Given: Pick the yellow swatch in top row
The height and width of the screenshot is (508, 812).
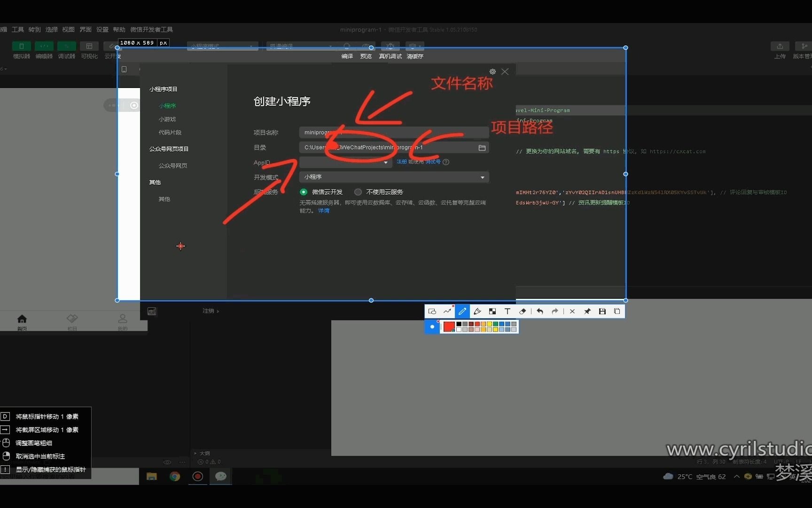Looking at the screenshot, I should (x=489, y=324).
